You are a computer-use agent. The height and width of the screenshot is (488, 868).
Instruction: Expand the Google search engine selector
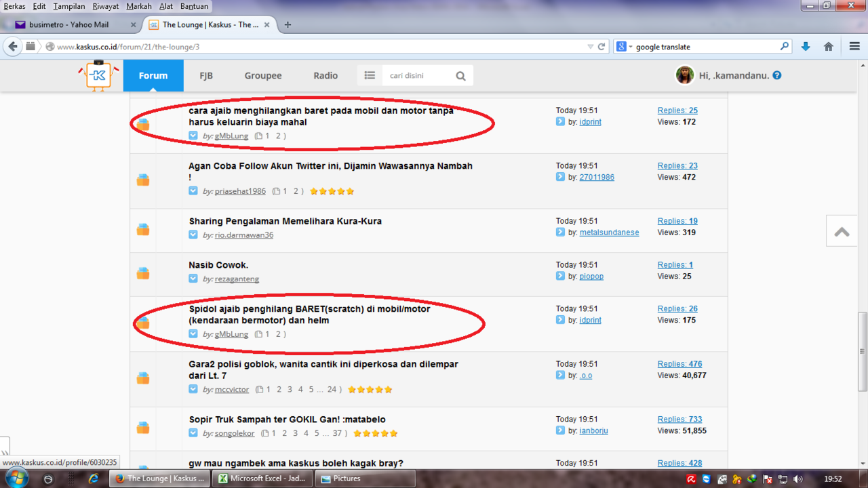point(623,47)
